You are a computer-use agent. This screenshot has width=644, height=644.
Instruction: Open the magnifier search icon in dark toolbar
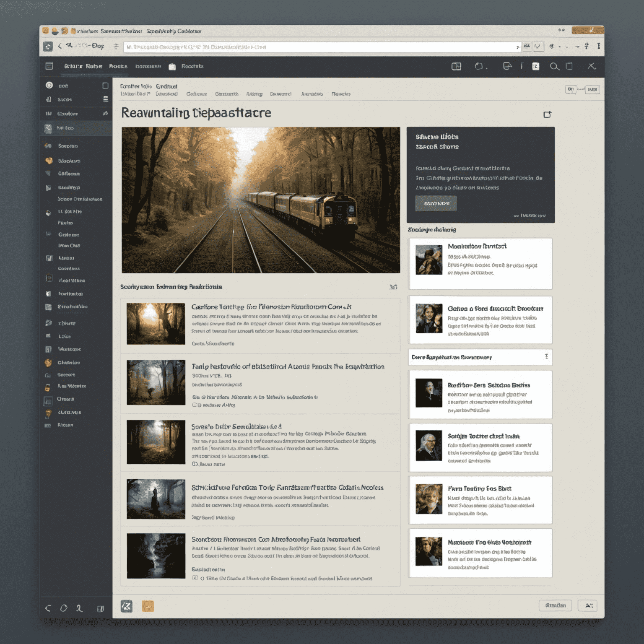click(x=554, y=66)
